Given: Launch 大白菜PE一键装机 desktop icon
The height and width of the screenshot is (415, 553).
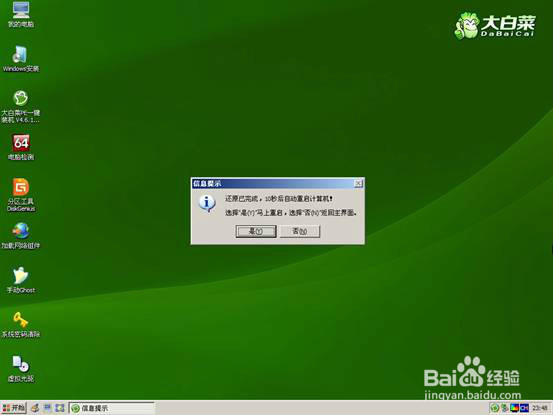Looking at the screenshot, I should (21, 106).
